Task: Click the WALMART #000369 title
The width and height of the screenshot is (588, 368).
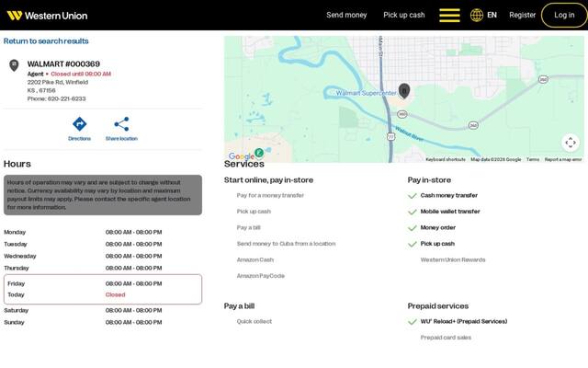Action: click(63, 63)
